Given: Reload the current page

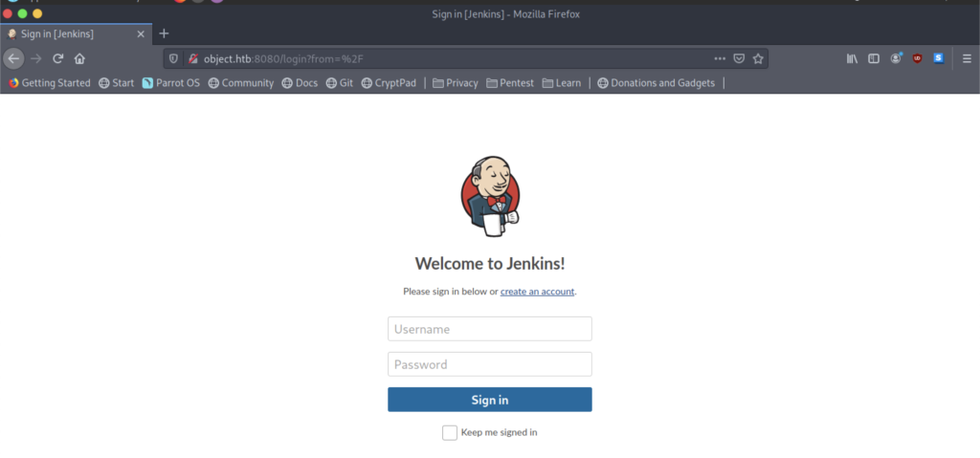Looking at the screenshot, I should point(58,58).
